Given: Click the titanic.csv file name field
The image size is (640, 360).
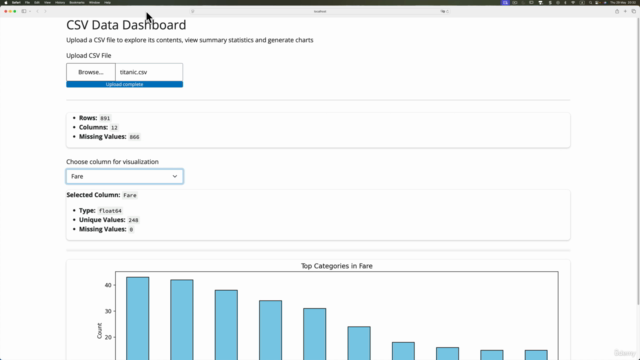Looking at the screenshot, I should (x=149, y=72).
